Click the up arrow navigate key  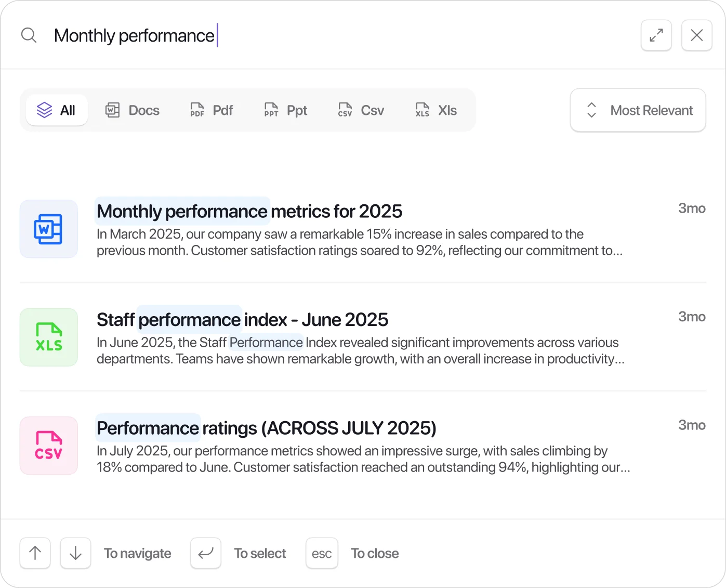(x=35, y=553)
